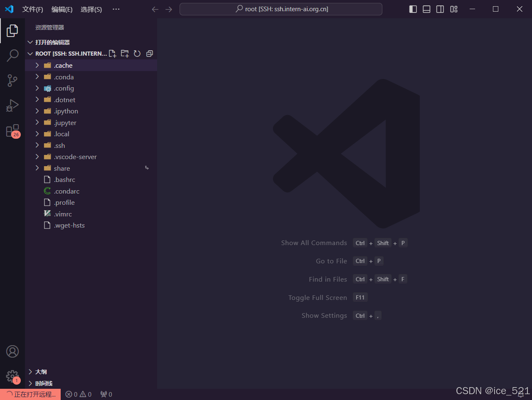The height and width of the screenshot is (400, 532).
Task: Expand the .vscode-server folder
Action: pos(91,157)
